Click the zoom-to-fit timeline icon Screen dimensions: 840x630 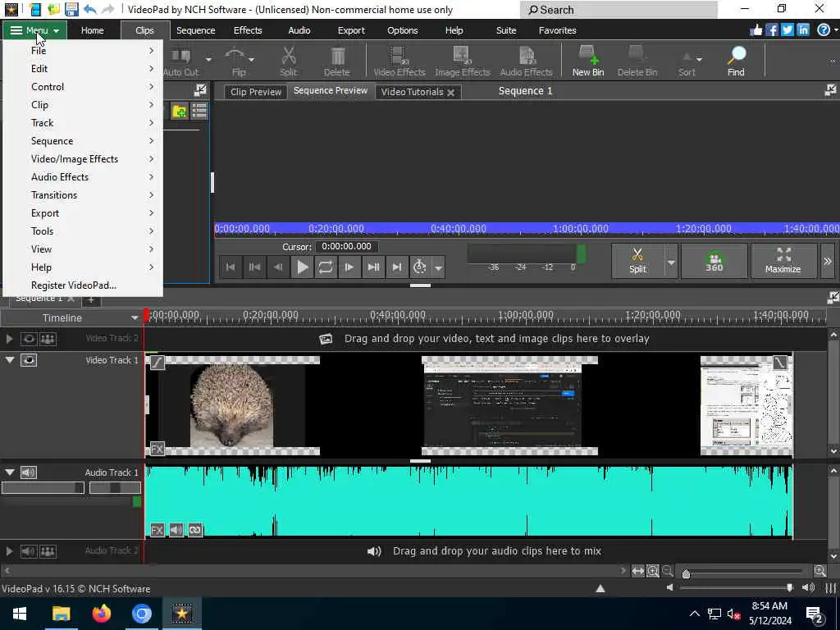point(637,571)
